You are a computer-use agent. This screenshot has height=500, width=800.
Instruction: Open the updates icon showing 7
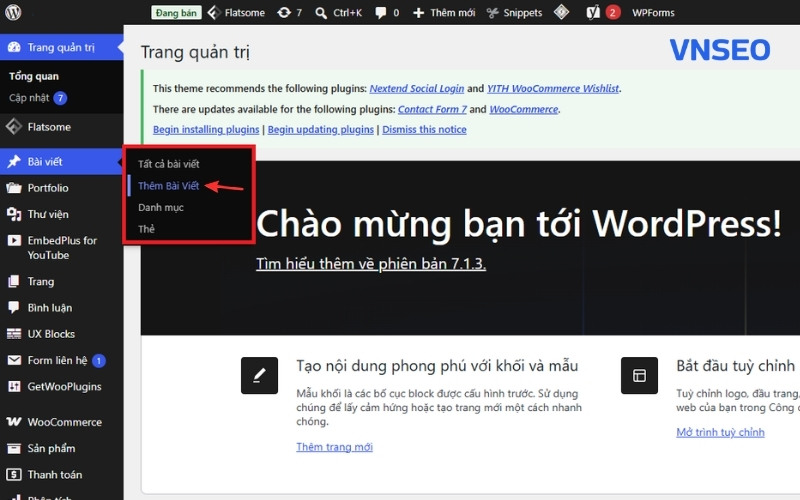[x=284, y=12]
